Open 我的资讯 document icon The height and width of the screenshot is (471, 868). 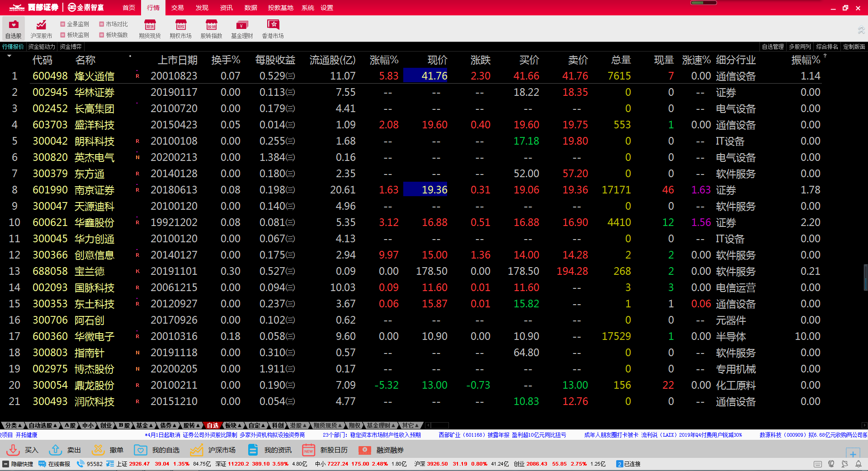coord(253,450)
